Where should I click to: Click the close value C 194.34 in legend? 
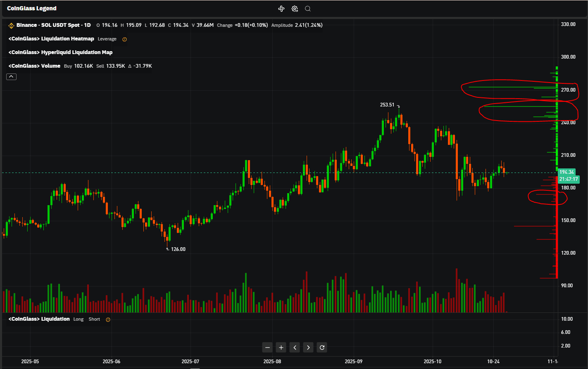[x=179, y=25]
